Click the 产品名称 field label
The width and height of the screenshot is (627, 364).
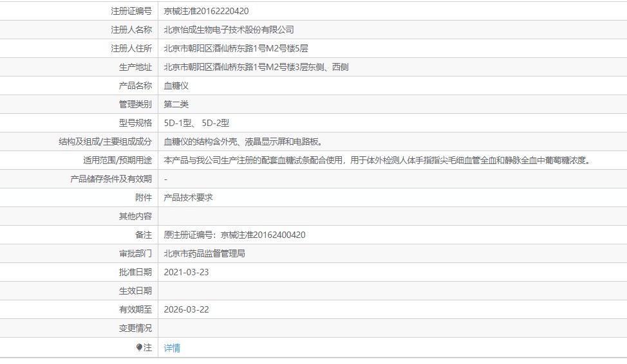(136, 86)
